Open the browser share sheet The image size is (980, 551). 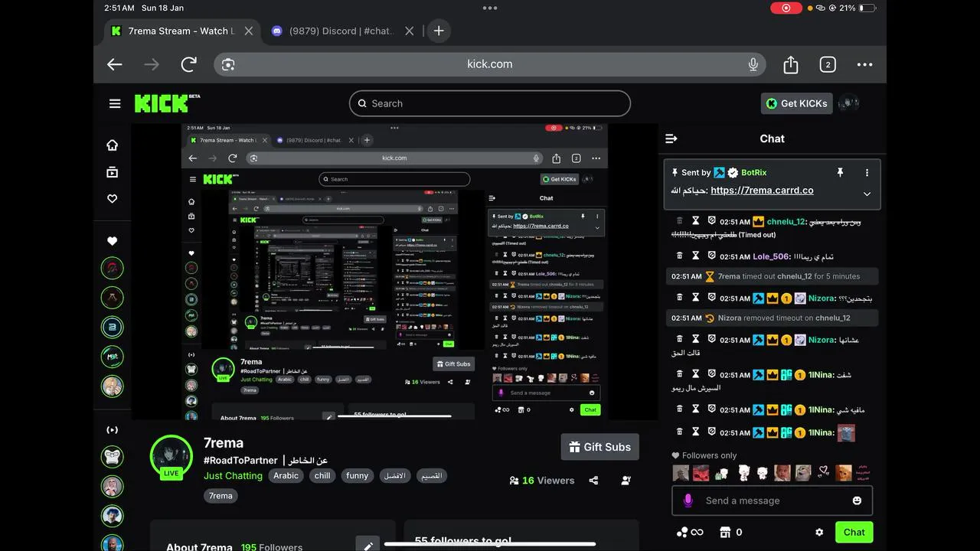point(791,64)
